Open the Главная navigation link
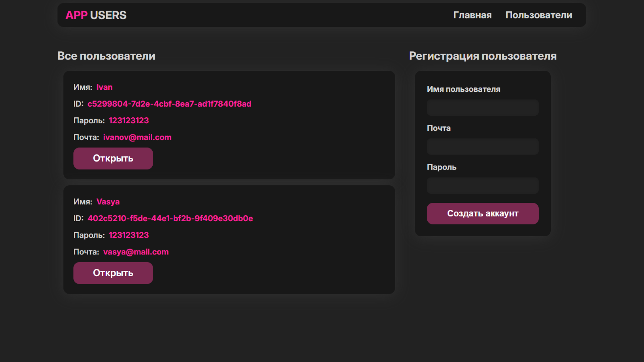 click(x=472, y=15)
